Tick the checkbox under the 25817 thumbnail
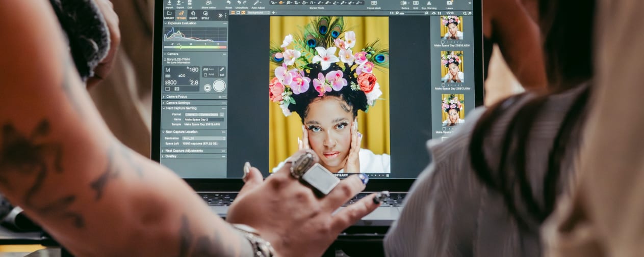 [x=442, y=84]
